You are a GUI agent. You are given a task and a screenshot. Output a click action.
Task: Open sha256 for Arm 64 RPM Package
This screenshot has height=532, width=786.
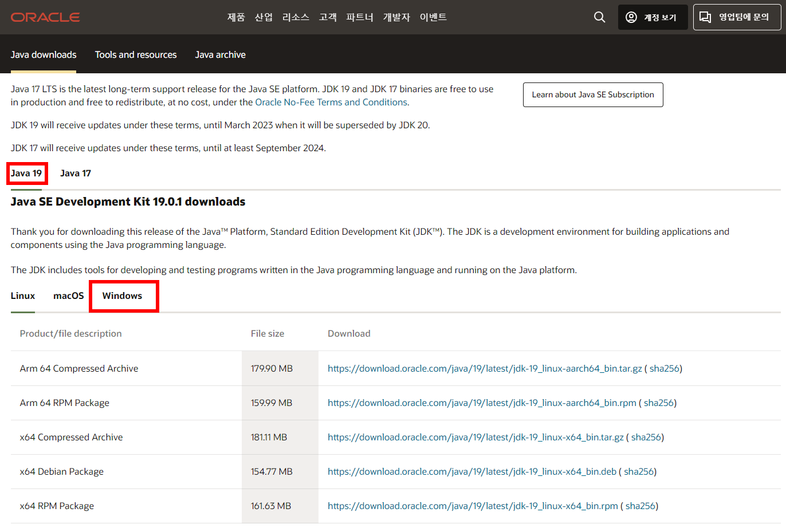(x=659, y=403)
